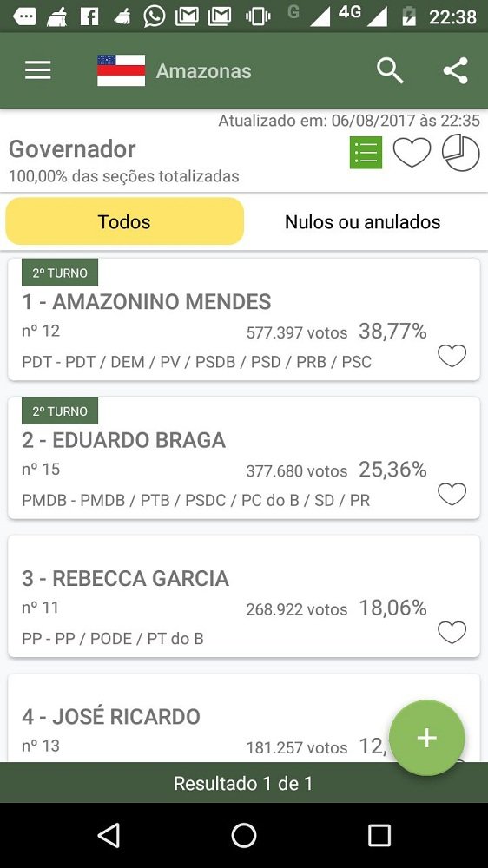Tap Android recent apps square button

(x=379, y=835)
